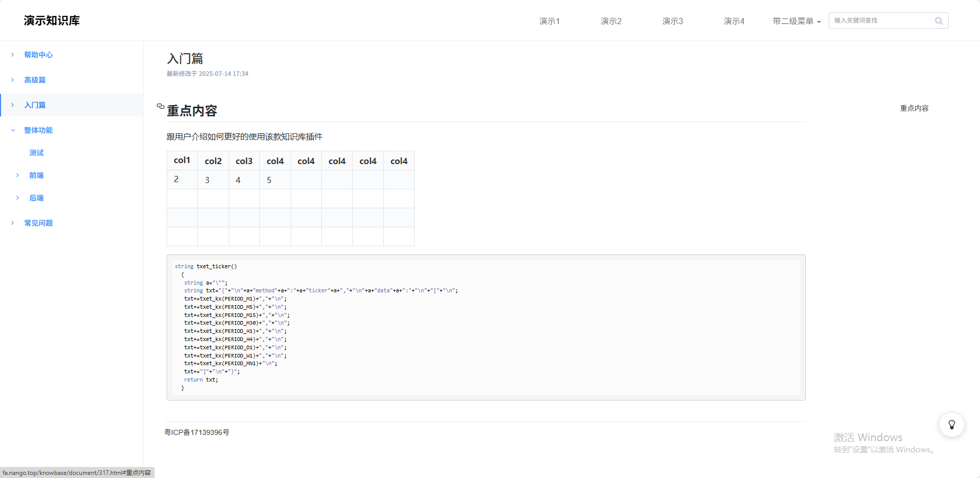The image size is (980, 478).
Task: Select the 入门篇 sidebar item
Action: pos(35,105)
